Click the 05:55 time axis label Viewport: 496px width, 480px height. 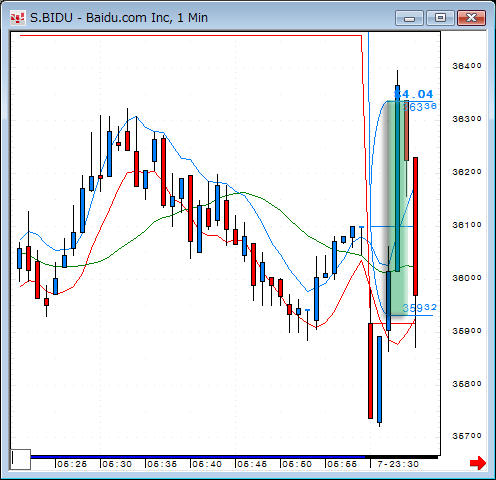coord(342,464)
